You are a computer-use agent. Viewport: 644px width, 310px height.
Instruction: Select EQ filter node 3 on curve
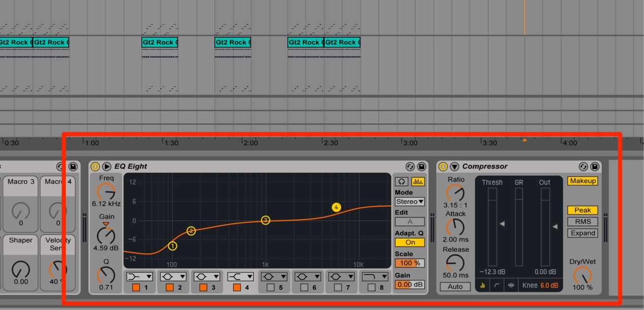[265, 220]
